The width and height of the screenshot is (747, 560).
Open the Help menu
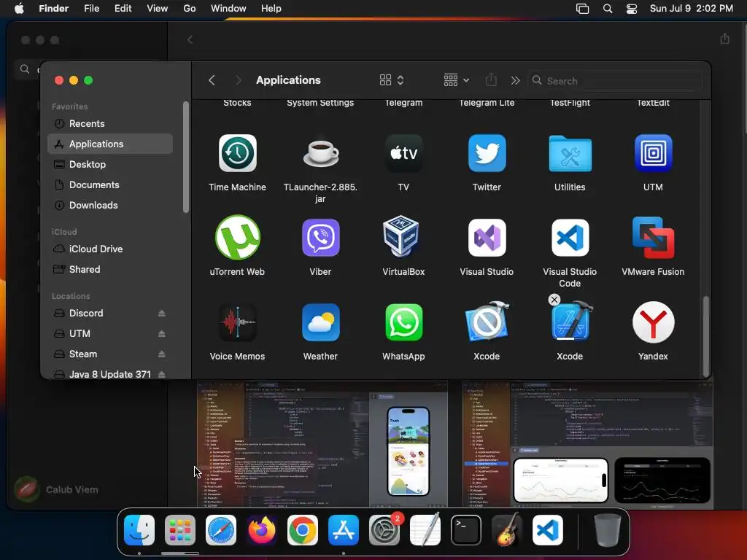pyautogui.click(x=271, y=9)
